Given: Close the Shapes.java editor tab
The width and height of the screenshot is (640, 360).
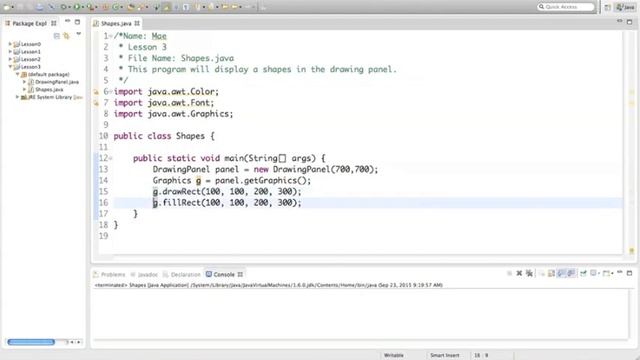Looking at the screenshot, I should [137, 23].
